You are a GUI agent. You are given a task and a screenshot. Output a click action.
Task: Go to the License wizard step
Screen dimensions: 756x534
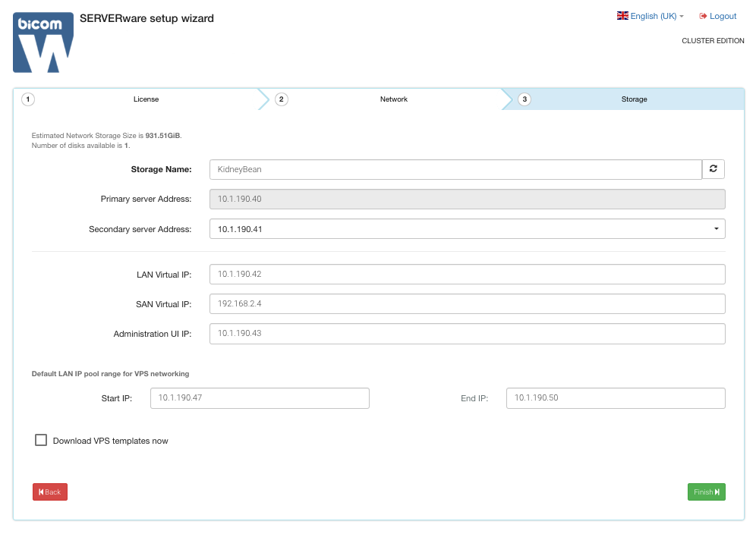tap(146, 99)
